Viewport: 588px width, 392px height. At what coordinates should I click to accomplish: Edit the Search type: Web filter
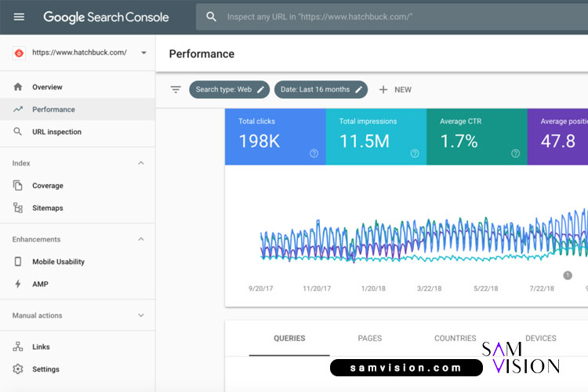tap(229, 89)
